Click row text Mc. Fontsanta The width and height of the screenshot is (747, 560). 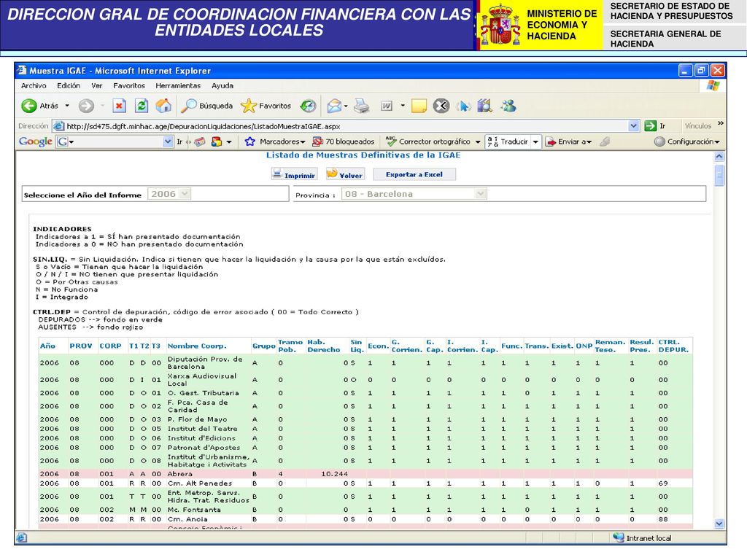coord(194,510)
